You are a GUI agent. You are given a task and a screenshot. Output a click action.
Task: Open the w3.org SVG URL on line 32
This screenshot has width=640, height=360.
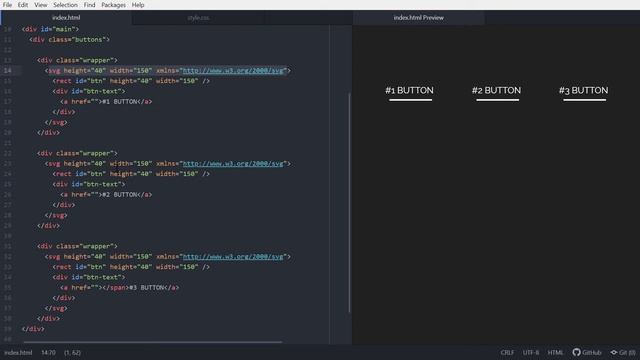[233, 257]
